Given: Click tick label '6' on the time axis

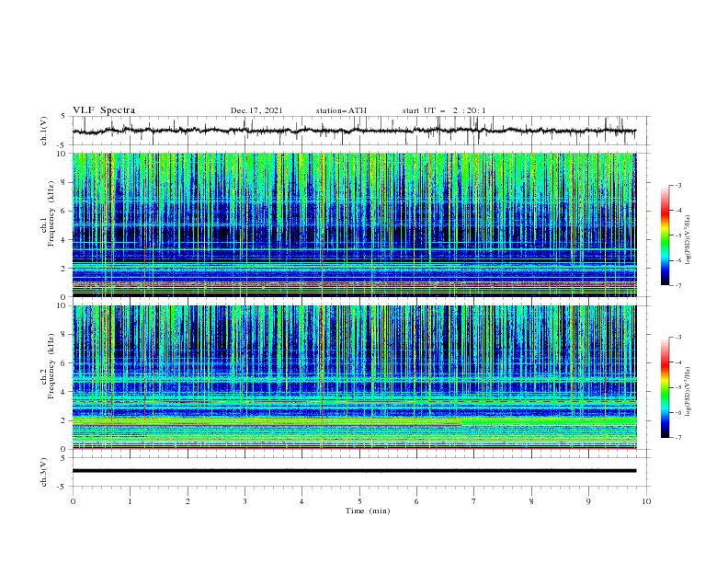Looking at the screenshot, I should click(416, 501).
